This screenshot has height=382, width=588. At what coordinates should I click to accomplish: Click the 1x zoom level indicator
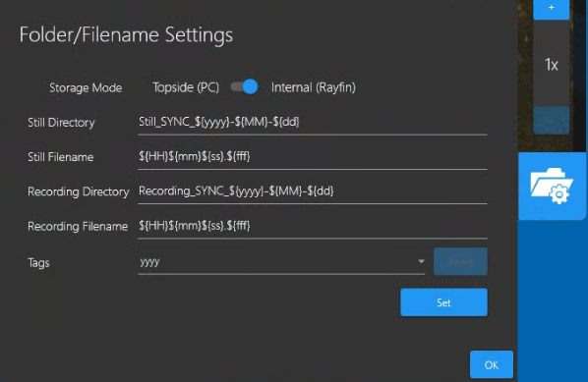[x=552, y=65]
